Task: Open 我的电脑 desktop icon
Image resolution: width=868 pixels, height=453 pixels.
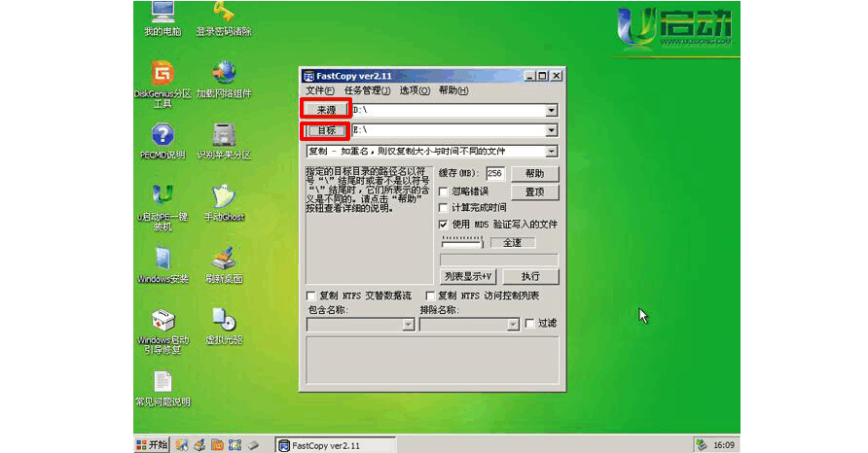Action: point(163,14)
